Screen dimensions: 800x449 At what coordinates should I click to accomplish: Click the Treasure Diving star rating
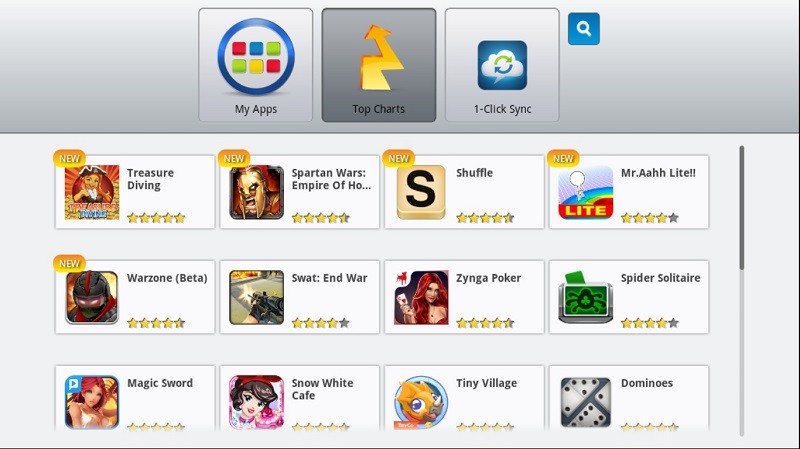point(156,218)
